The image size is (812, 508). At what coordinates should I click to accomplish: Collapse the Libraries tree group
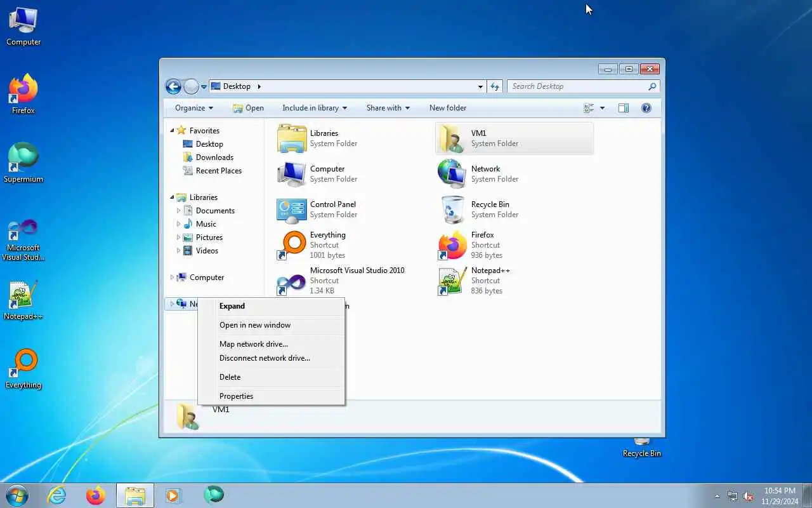click(172, 197)
